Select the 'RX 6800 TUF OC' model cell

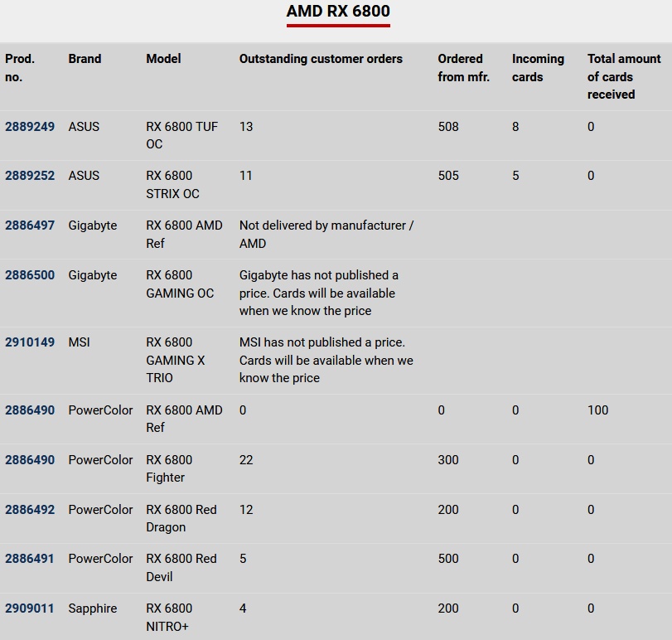181,135
